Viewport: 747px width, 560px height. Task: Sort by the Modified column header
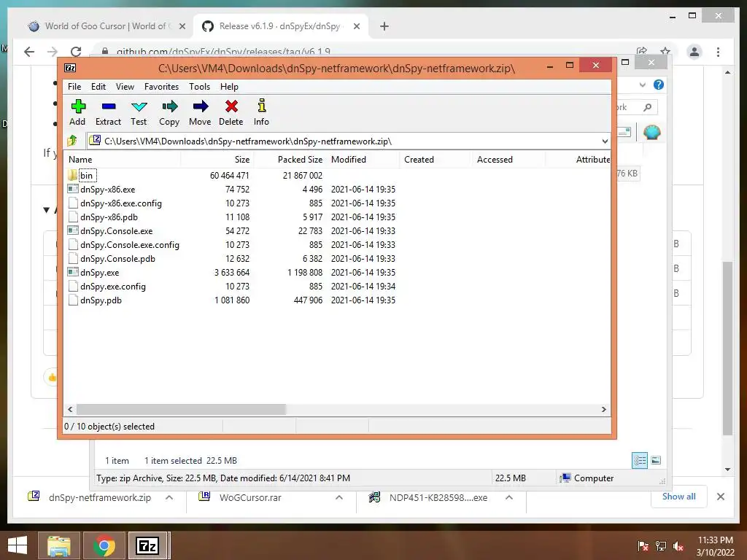363,160
